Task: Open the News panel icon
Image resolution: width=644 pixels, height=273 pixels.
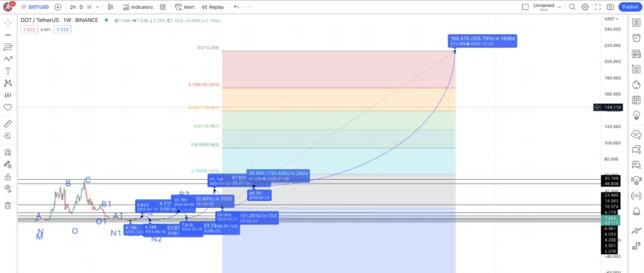Action: (x=636, y=53)
